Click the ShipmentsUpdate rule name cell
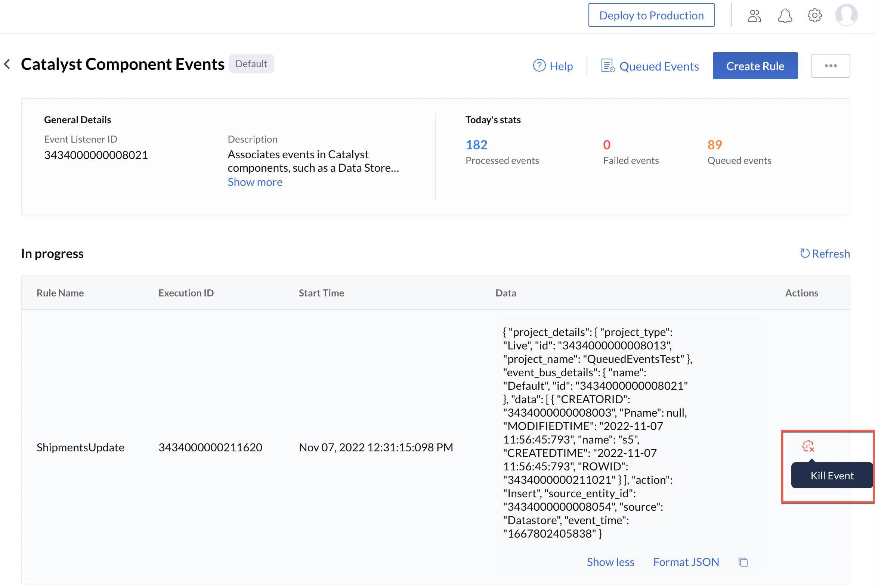The image size is (875, 588). (80, 447)
